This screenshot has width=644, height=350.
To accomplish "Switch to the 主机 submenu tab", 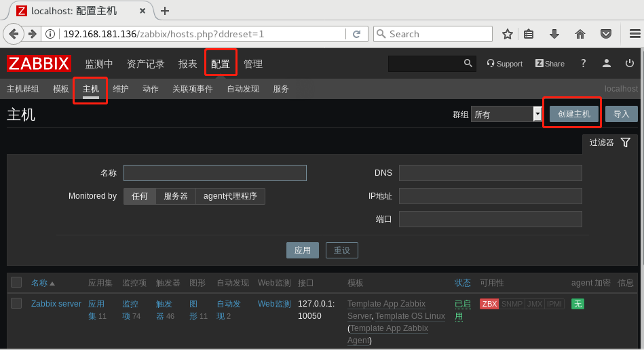I will tap(91, 89).
